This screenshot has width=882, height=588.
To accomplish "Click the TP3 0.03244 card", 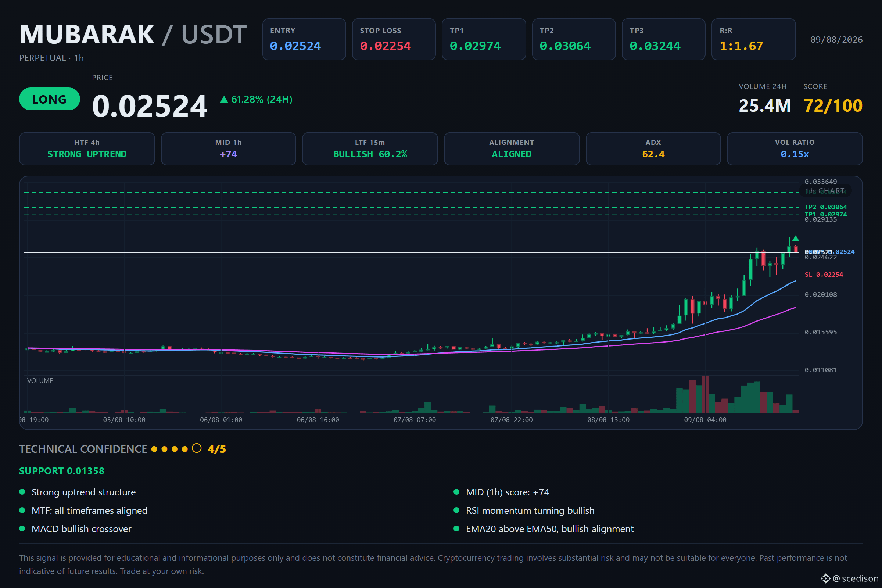I will pyautogui.click(x=663, y=39).
